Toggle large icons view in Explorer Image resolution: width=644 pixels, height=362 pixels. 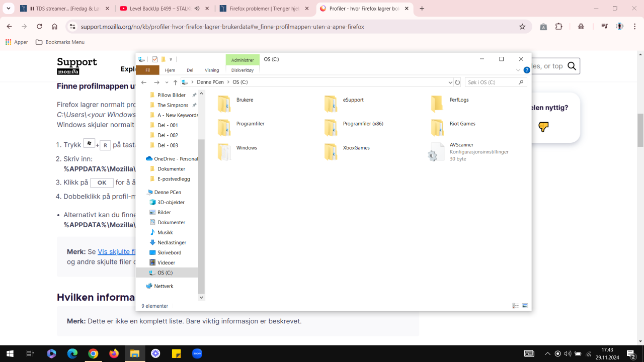(x=525, y=306)
